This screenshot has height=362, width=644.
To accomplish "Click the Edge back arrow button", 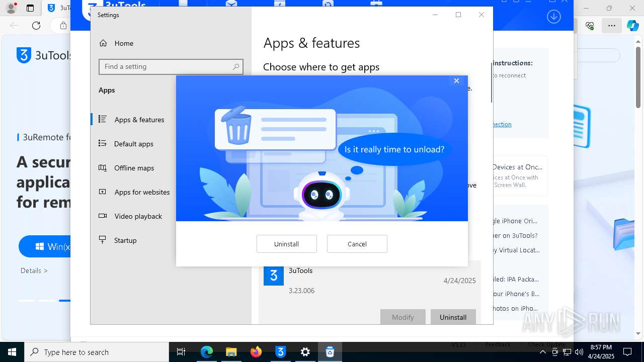I will pos(14,25).
